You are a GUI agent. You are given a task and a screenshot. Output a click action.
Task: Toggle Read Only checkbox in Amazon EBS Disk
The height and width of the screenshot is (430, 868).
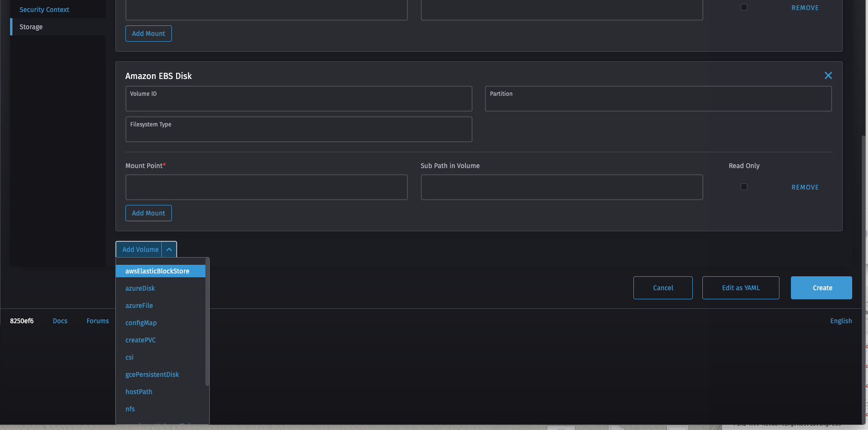click(744, 187)
